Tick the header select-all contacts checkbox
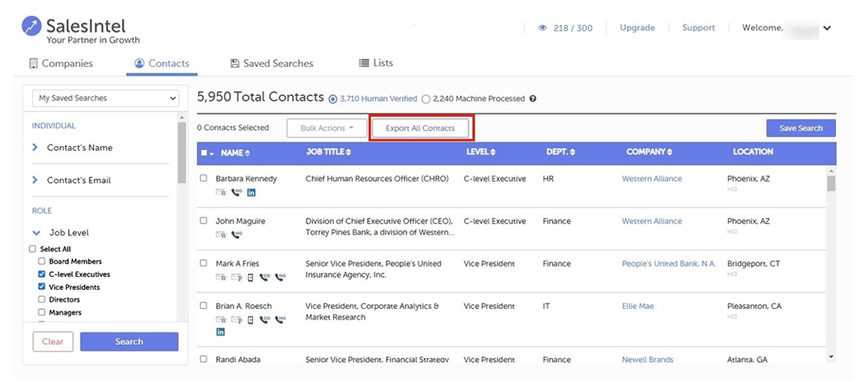The width and height of the screenshot is (868, 382). point(204,153)
